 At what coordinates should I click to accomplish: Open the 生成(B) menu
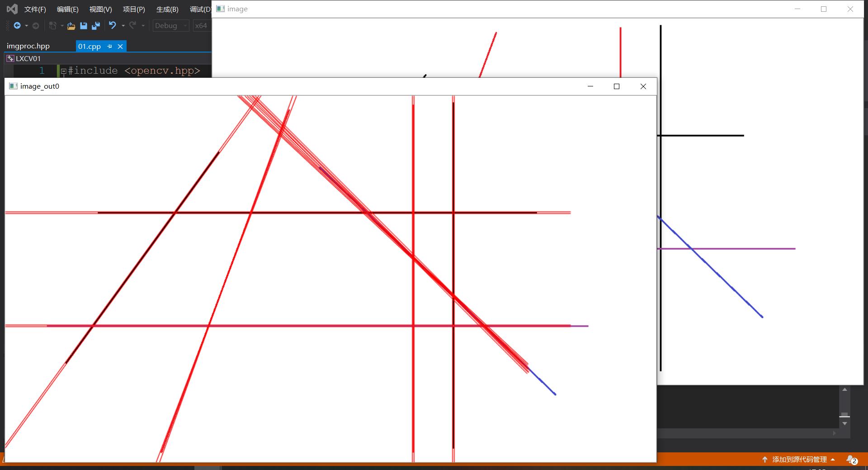point(167,9)
